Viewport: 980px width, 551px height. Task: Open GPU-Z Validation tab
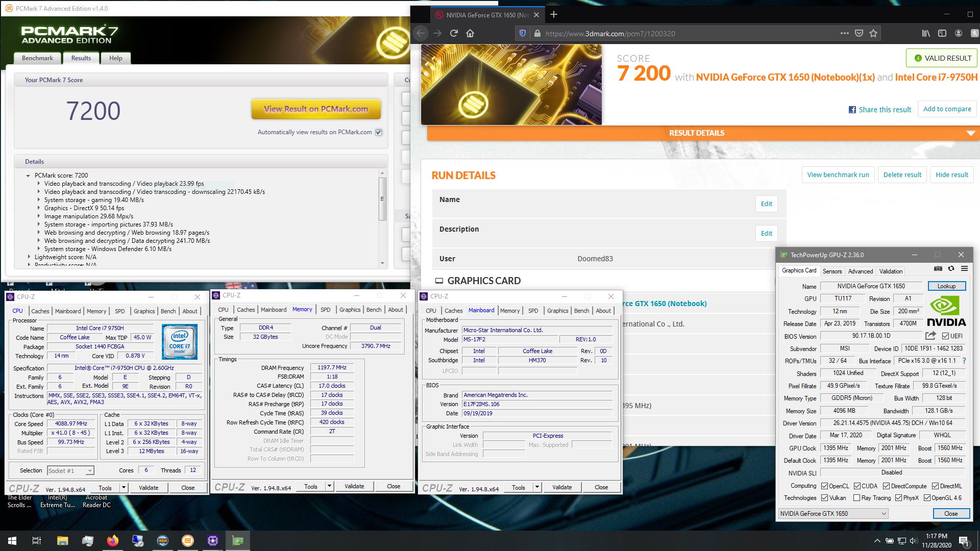(x=891, y=271)
